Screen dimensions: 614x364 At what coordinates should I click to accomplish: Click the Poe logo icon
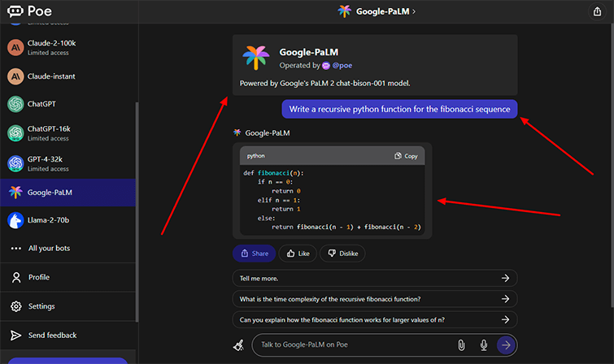pos(15,11)
